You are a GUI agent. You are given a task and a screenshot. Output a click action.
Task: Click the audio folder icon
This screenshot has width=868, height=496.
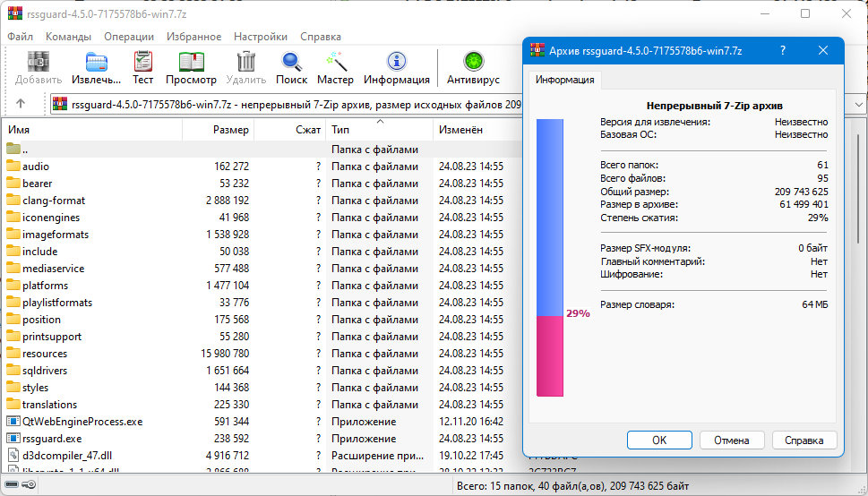tap(13, 166)
